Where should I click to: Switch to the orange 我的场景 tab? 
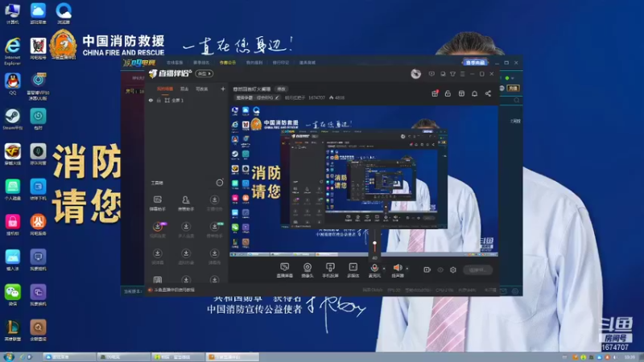tap(165, 88)
